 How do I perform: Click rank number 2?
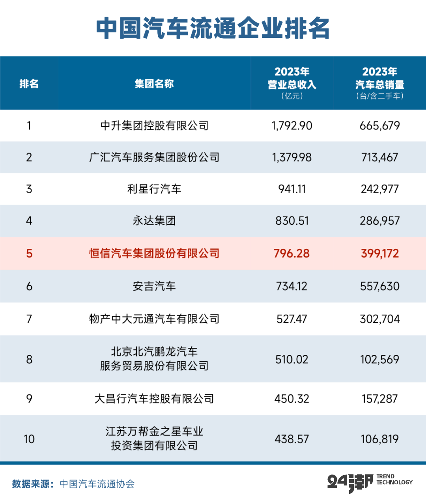point(29,157)
